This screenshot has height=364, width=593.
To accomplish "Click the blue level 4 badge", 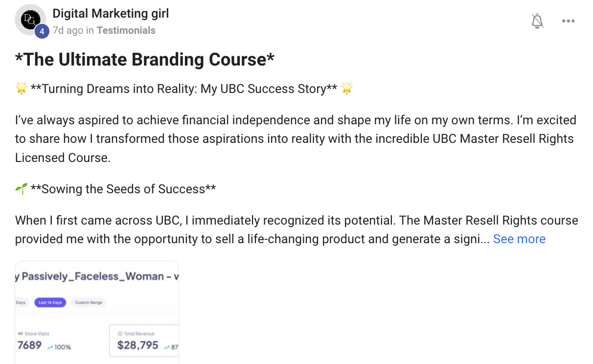I will tap(42, 31).
